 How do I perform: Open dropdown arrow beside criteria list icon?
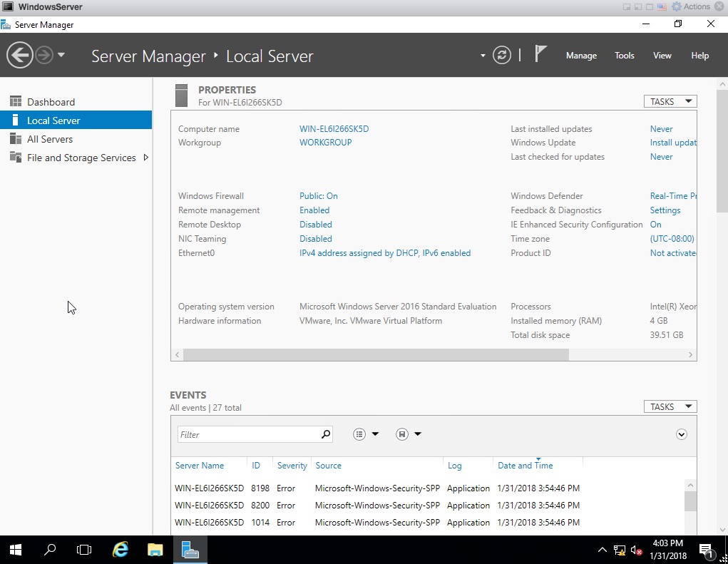point(375,434)
